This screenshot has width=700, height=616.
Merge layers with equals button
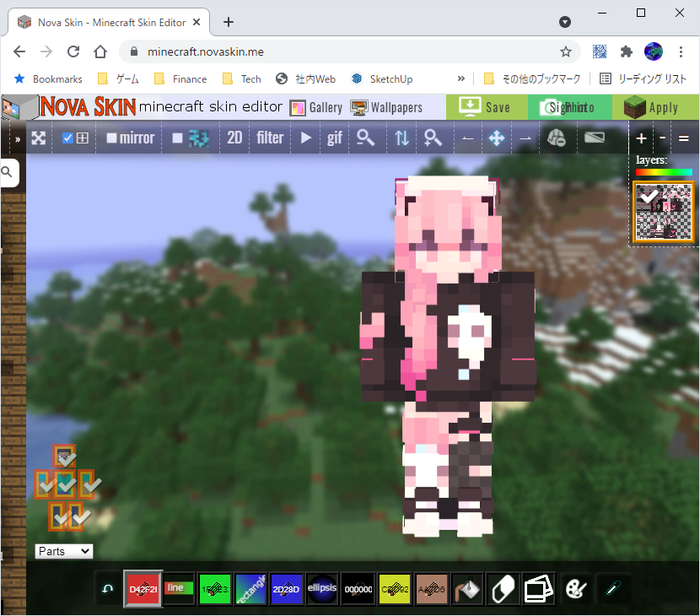[x=683, y=138]
